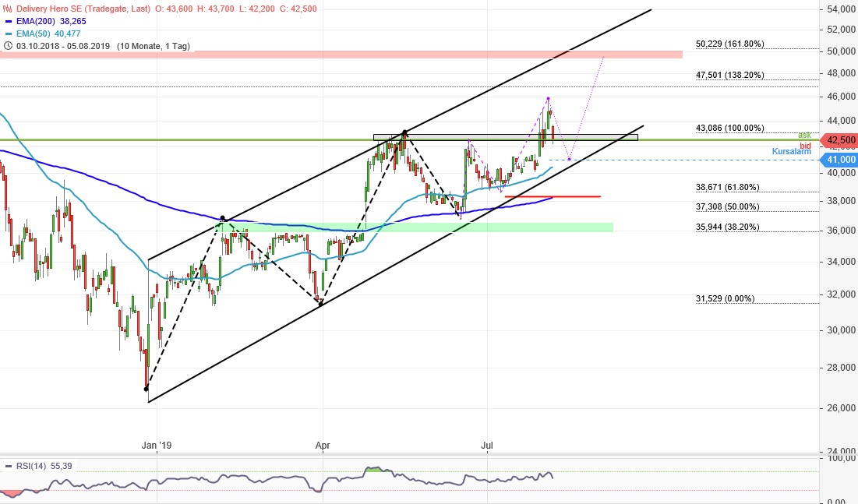Select the 50,229 (161.80%) Fibonacci level label
The width and height of the screenshot is (858, 504).
(729, 44)
